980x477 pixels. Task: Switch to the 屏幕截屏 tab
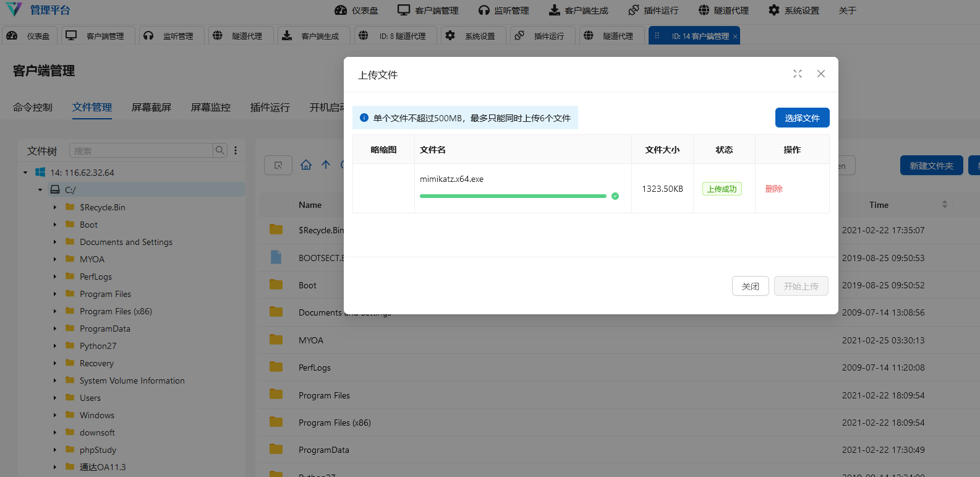[x=151, y=108]
